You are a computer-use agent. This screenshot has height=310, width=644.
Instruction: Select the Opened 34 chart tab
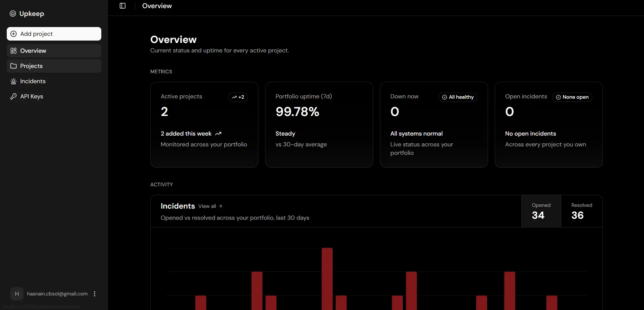[541, 211]
